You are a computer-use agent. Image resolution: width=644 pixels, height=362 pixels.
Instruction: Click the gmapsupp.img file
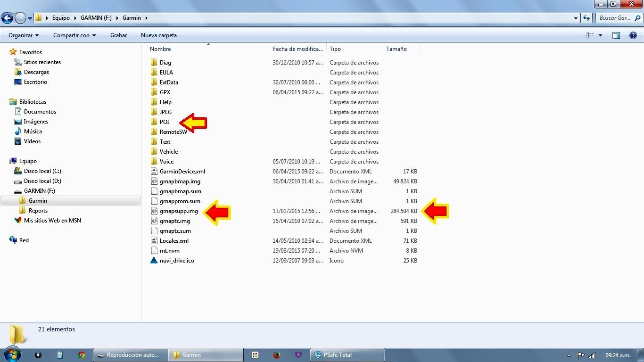(179, 211)
